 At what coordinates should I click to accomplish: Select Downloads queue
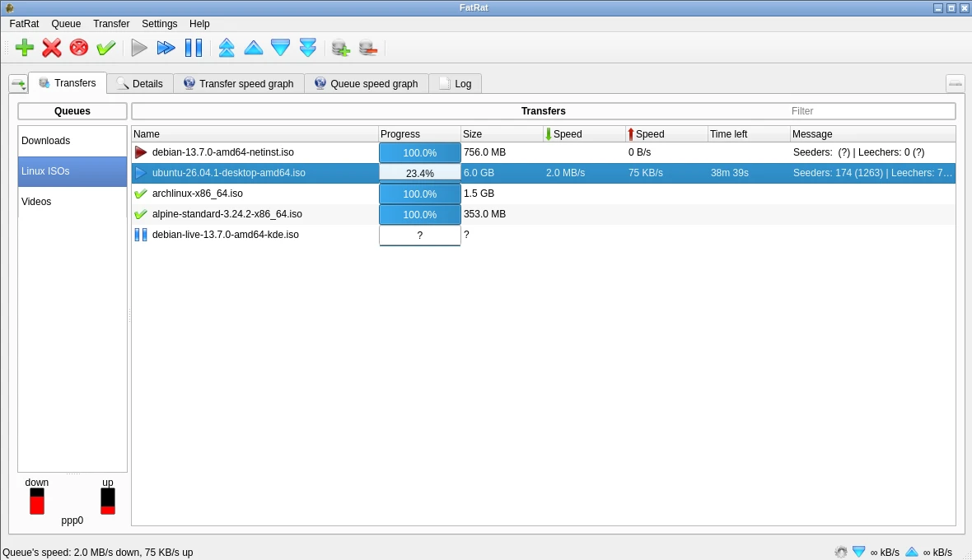tap(72, 141)
